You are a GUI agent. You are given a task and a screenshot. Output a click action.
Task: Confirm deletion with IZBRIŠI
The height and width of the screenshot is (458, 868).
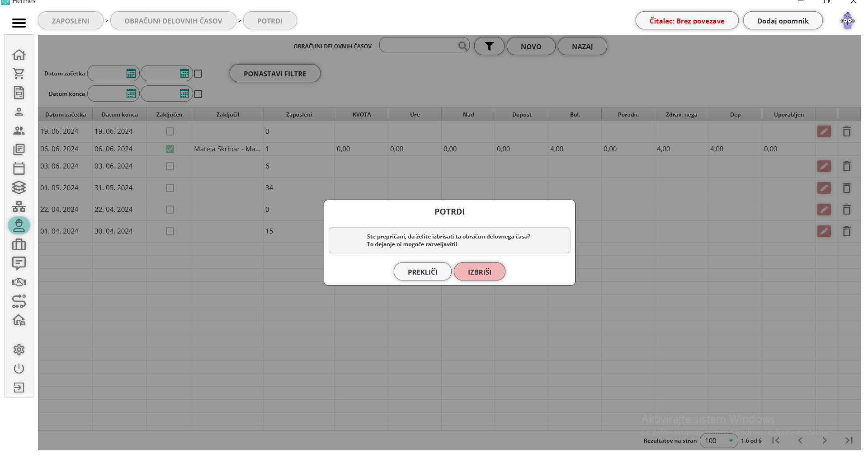480,272
